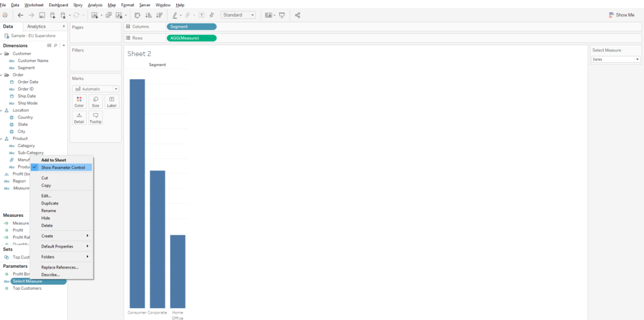This screenshot has width=644, height=320.
Task: Switch to the Analytics tab
Action: click(x=36, y=26)
